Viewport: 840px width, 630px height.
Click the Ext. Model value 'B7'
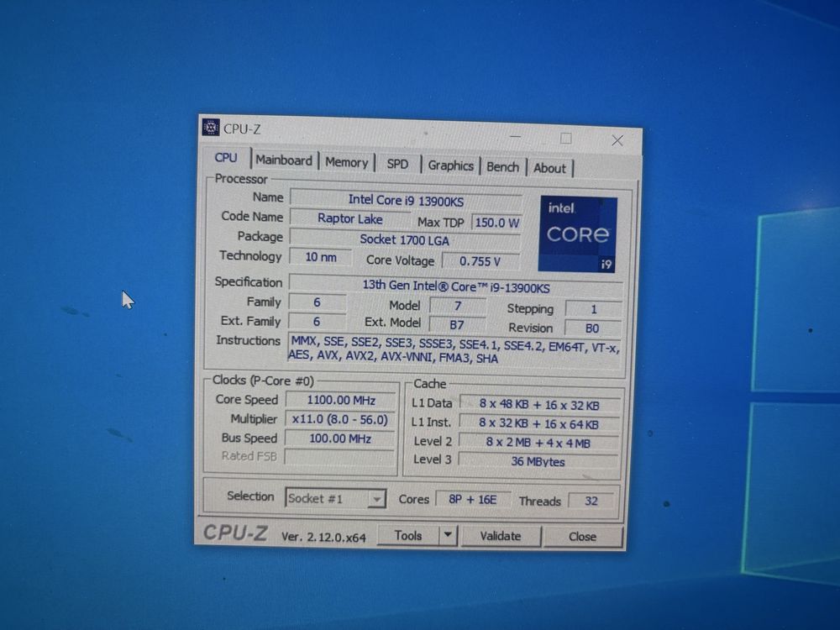tap(456, 324)
